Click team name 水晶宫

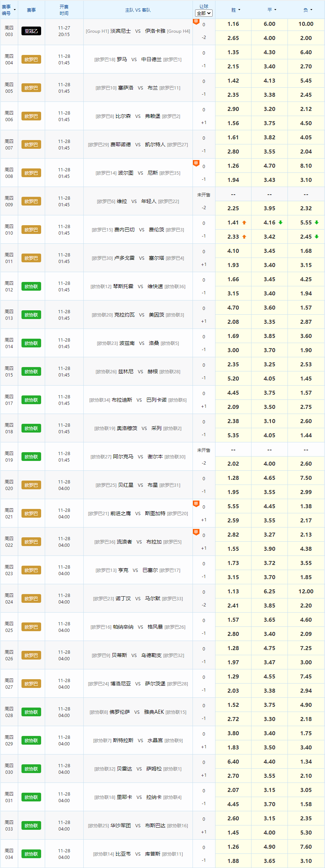(x=155, y=740)
